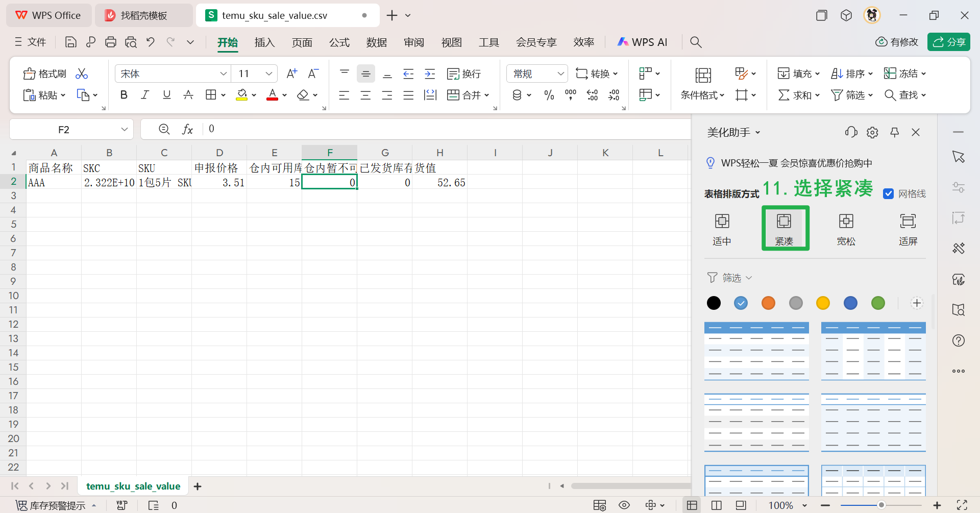The width and height of the screenshot is (980, 513).
Task: Open 筛选 filter in the ribbon
Action: 851,94
